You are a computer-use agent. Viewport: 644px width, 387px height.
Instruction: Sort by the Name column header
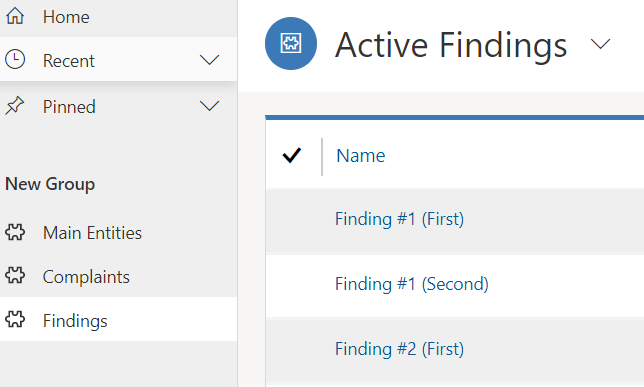point(361,156)
